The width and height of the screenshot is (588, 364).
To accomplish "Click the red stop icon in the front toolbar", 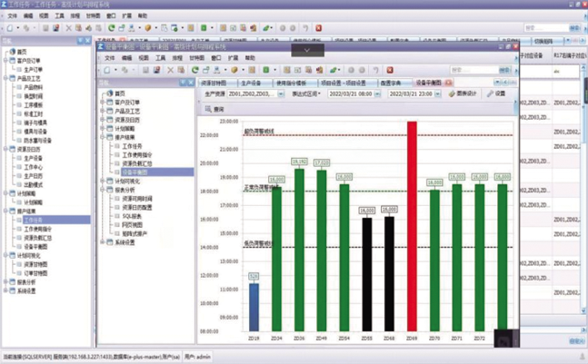I will pyautogui.click(x=392, y=70).
